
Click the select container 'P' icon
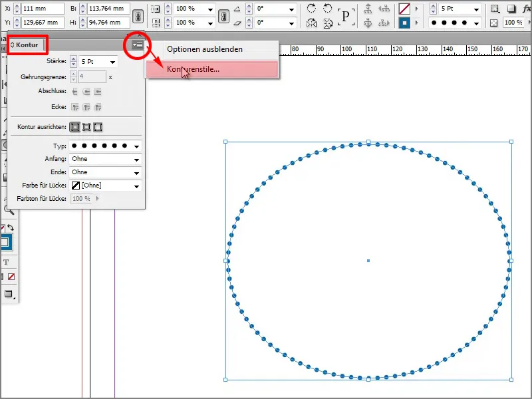[x=346, y=15]
